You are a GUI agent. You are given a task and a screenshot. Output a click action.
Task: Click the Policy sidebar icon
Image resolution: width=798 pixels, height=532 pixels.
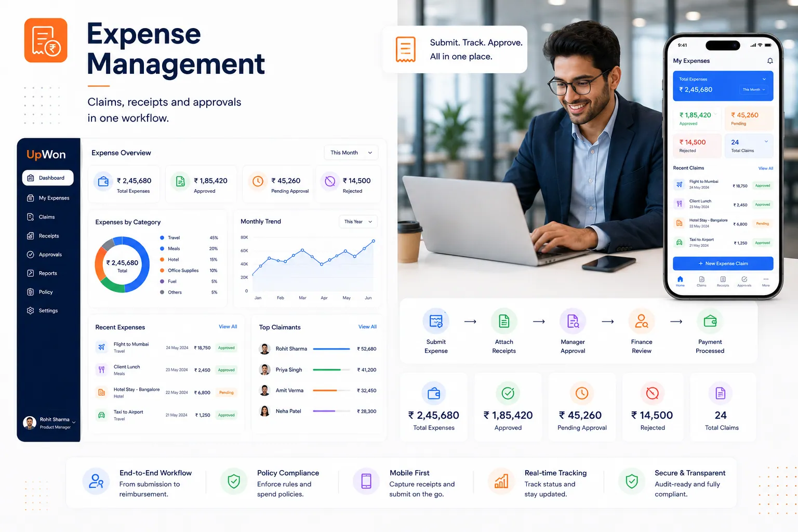pyautogui.click(x=30, y=292)
